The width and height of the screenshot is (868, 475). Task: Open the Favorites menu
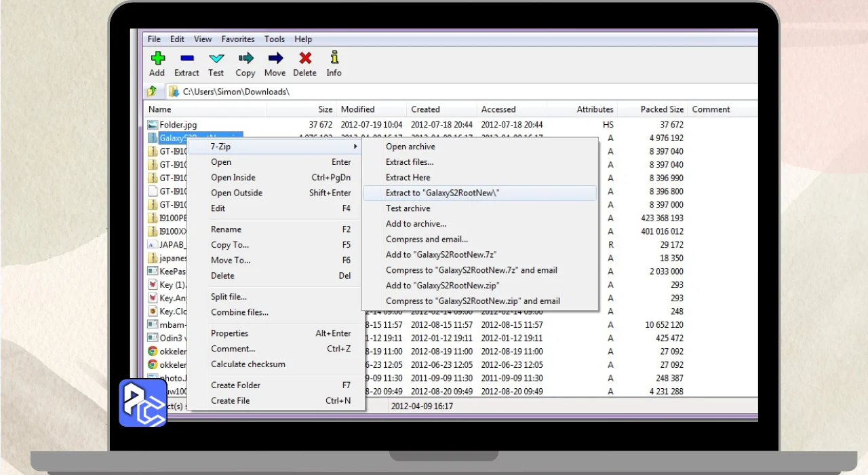coord(237,39)
